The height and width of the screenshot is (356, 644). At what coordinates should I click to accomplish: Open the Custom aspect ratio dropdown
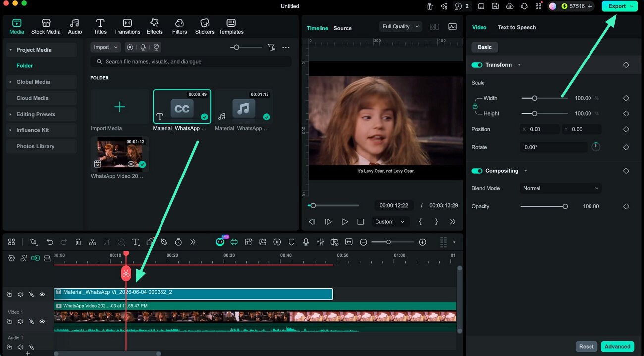390,222
